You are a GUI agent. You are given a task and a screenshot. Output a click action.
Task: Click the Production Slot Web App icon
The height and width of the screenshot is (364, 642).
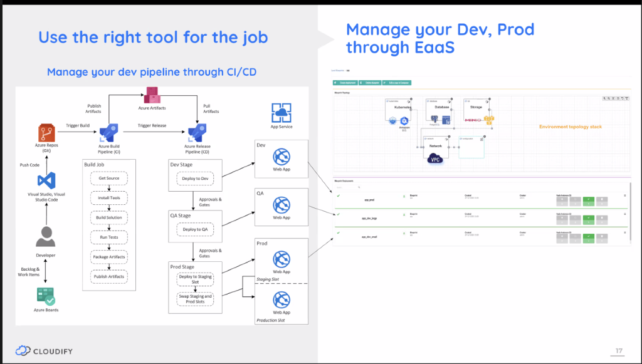click(282, 300)
